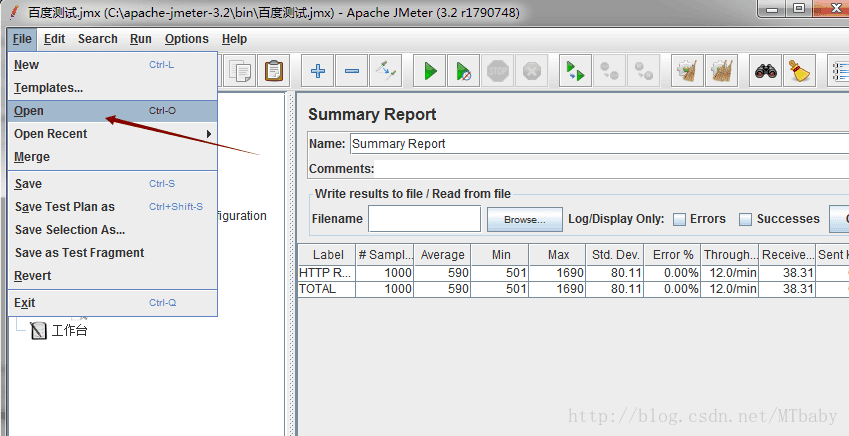Click the Clear broom with gear icon

pos(688,71)
